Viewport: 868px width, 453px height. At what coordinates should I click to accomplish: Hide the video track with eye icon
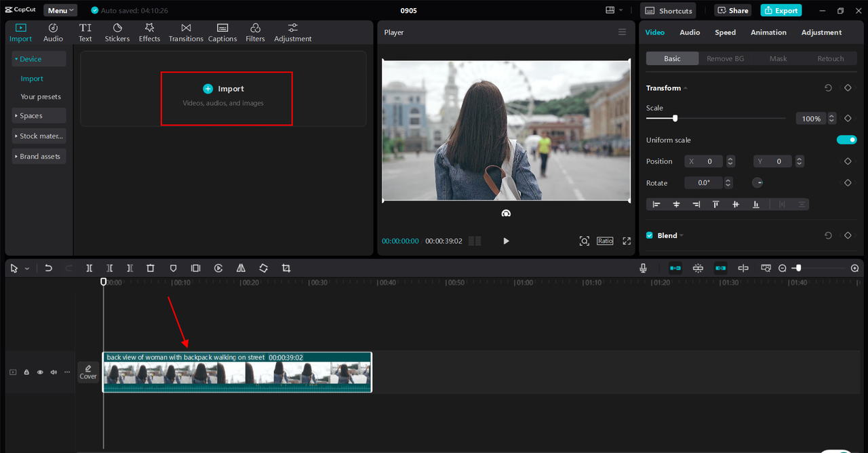pyautogui.click(x=40, y=372)
